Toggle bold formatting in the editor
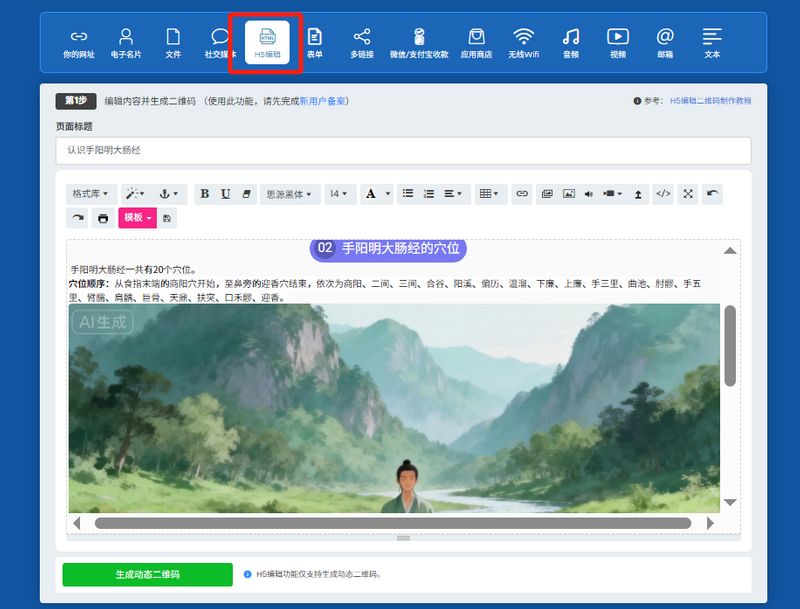The height and width of the screenshot is (609, 800). (x=205, y=194)
